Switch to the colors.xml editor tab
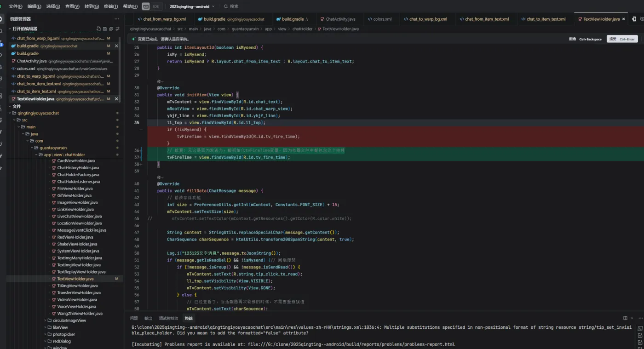The width and height of the screenshot is (644, 349). [382, 19]
